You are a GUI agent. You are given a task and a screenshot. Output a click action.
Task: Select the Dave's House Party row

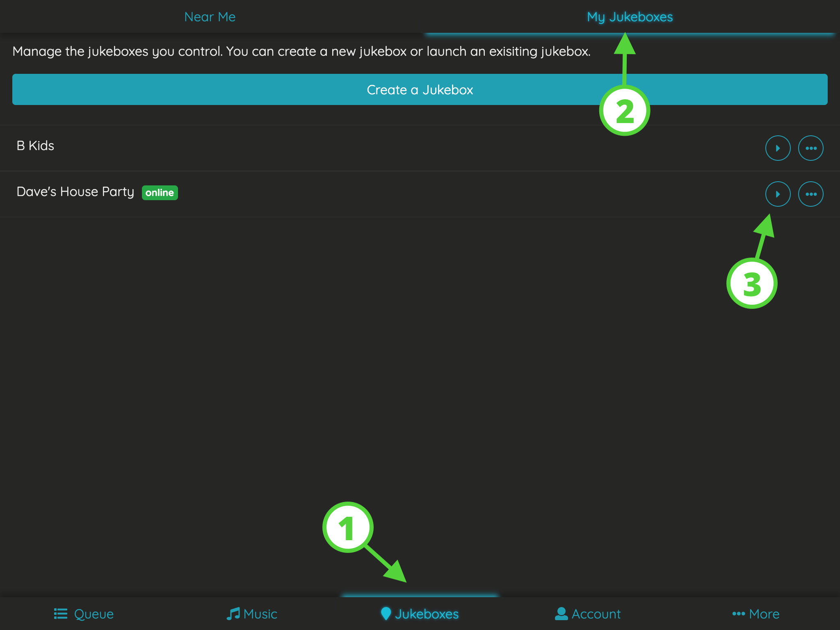coord(420,194)
